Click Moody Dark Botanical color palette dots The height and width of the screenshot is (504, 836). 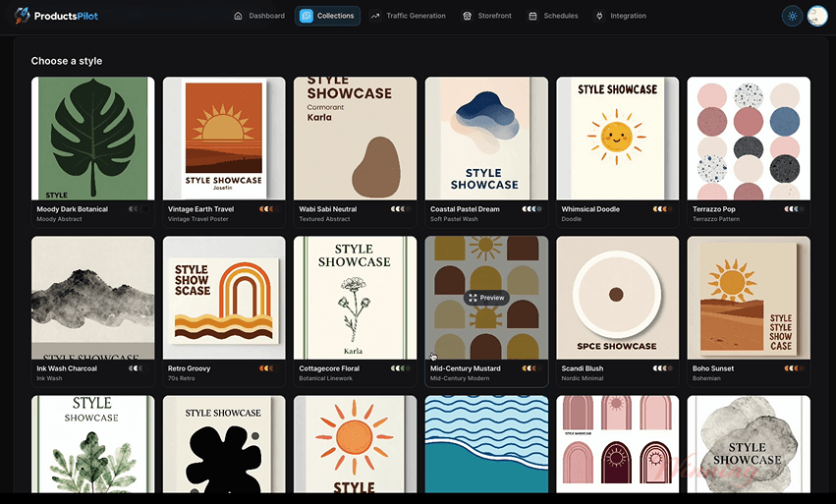(139, 209)
